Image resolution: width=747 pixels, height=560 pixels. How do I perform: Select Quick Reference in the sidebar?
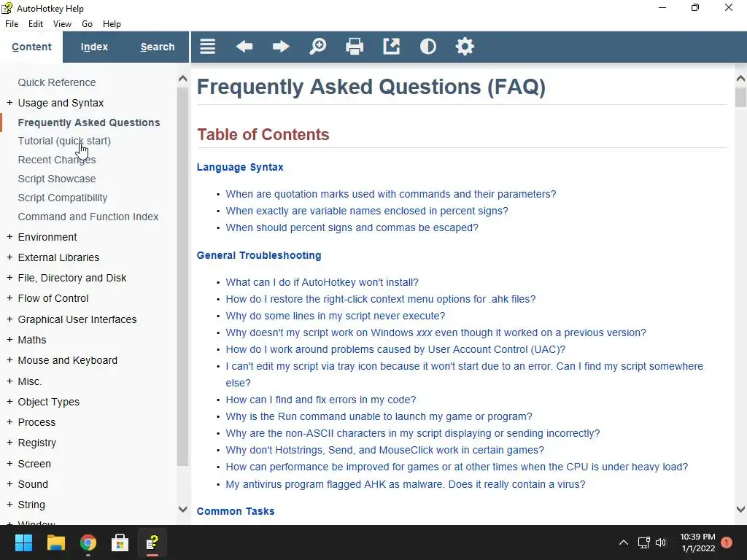pos(57,82)
